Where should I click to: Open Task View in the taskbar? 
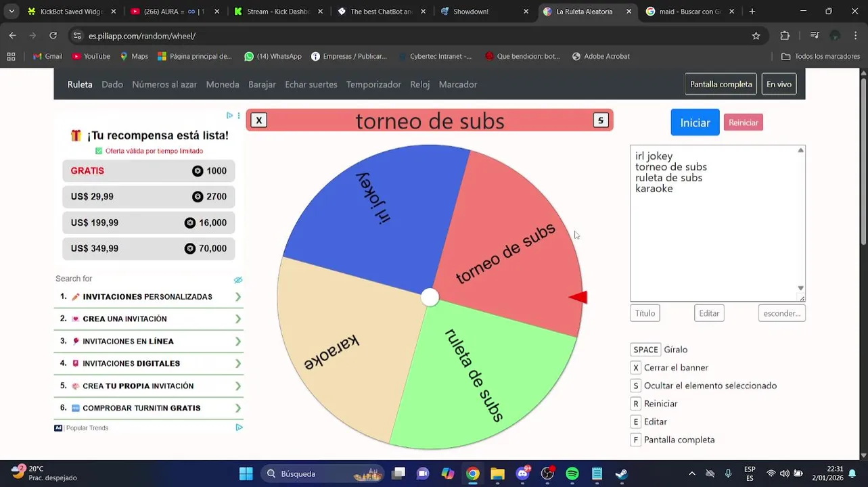click(x=398, y=473)
